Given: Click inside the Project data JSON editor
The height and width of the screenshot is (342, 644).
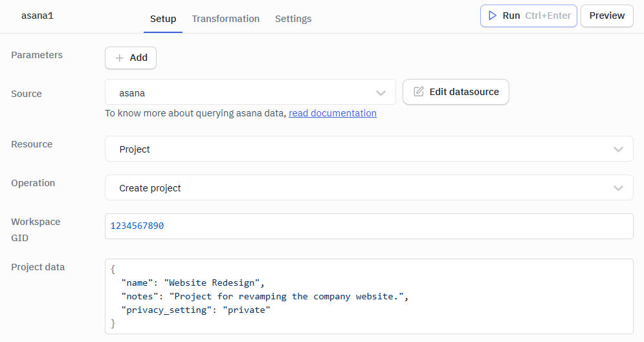Looking at the screenshot, I should (369, 297).
